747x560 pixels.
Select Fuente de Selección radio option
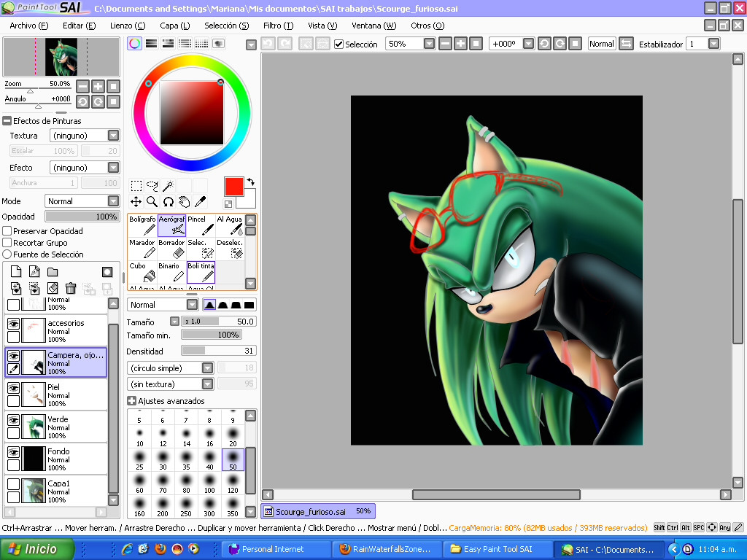7,254
